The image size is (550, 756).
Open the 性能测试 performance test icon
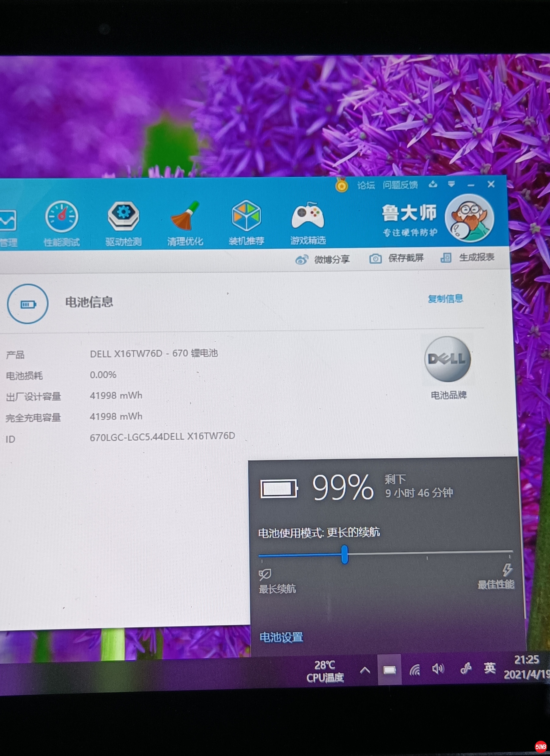coord(62,217)
